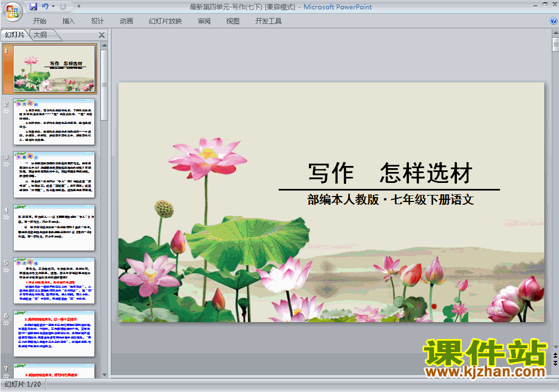Go to previous slide with double-up arrow

pos(555,355)
